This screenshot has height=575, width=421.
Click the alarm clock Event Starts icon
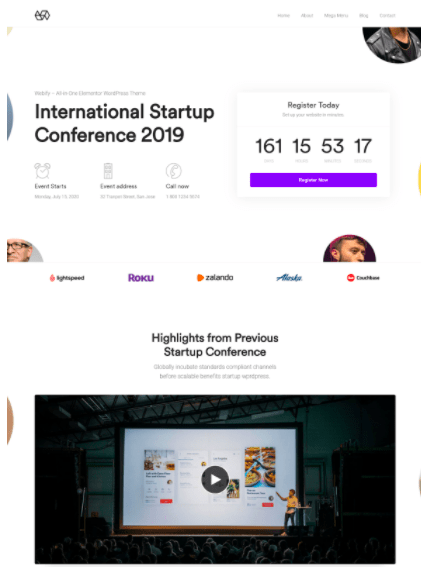[x=43, y=171]
